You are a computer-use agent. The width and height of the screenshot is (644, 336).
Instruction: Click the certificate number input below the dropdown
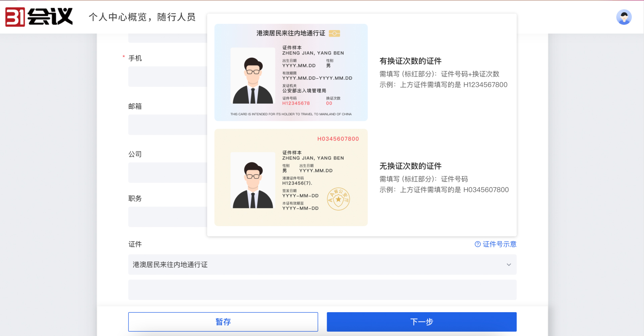coord(322,289)
